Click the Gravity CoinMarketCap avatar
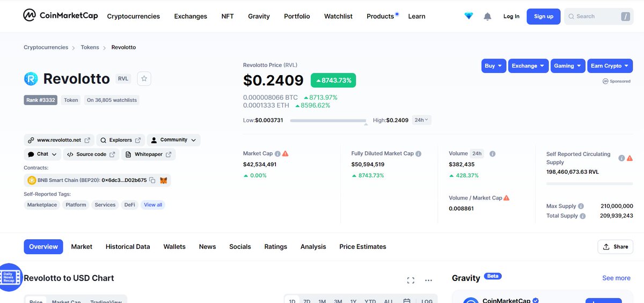Viewport: 644px width, 303px height. point(471,300)
